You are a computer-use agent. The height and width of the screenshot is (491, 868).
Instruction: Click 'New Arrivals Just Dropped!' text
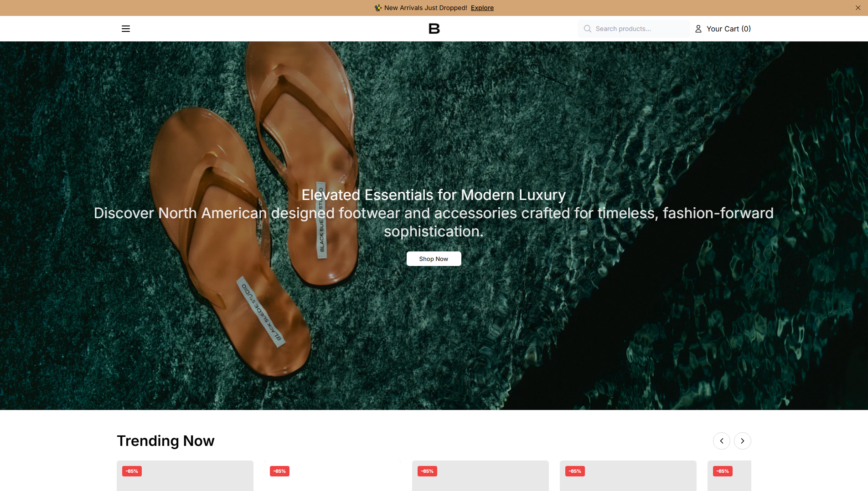[x=426, y=8]
